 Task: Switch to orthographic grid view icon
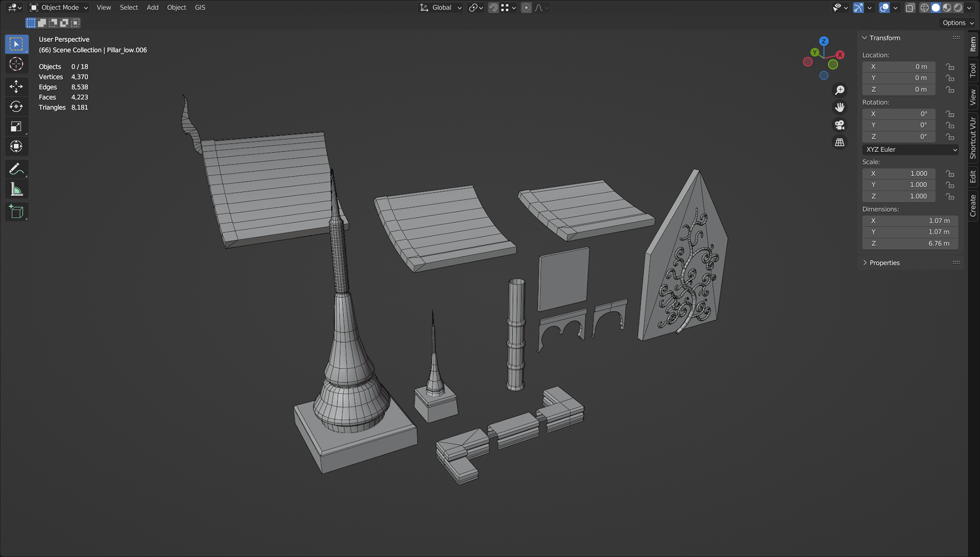pos(840,142)
